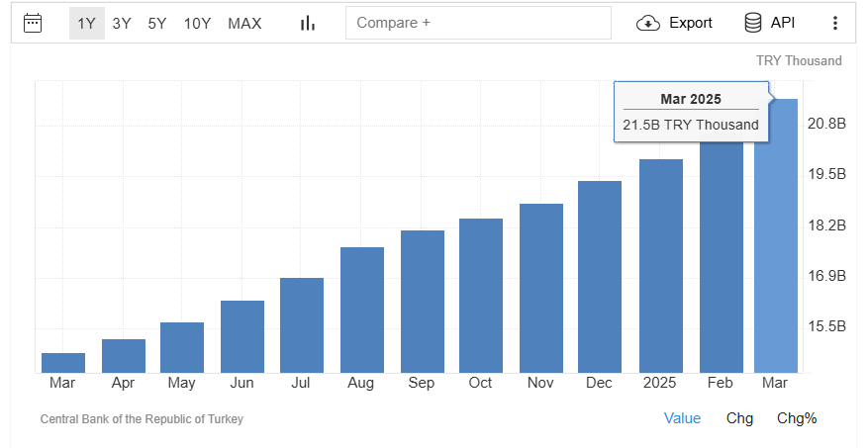Click the API database icon

coord(753,23)
